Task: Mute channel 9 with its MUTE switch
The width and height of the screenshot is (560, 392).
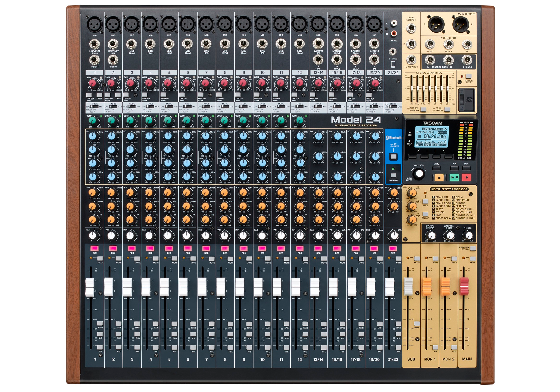Action: coord(249,258)
